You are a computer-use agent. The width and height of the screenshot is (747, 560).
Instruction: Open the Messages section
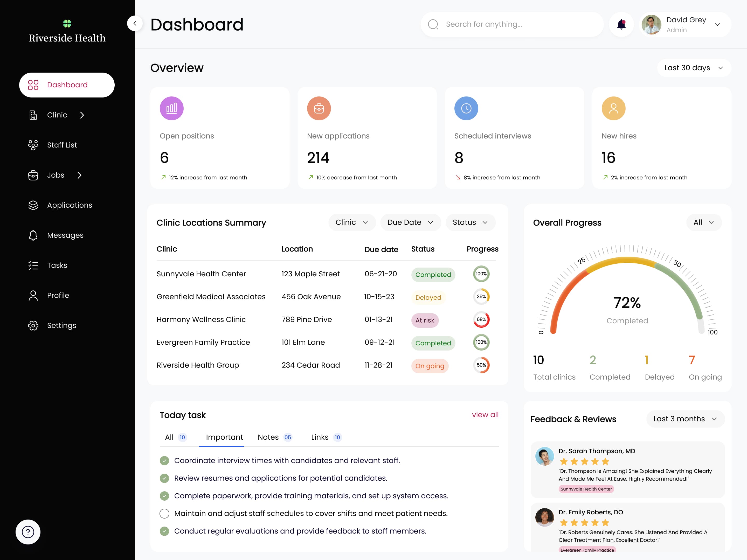[65, 235]
